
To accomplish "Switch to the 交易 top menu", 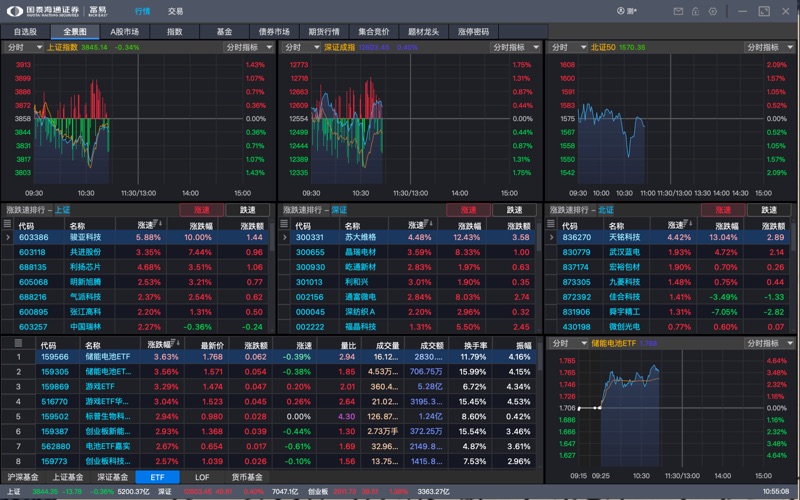I will 175,11.
